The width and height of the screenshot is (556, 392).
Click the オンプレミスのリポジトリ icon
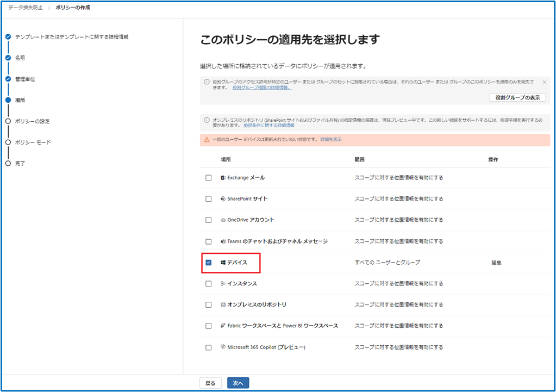tap(223, 305)
